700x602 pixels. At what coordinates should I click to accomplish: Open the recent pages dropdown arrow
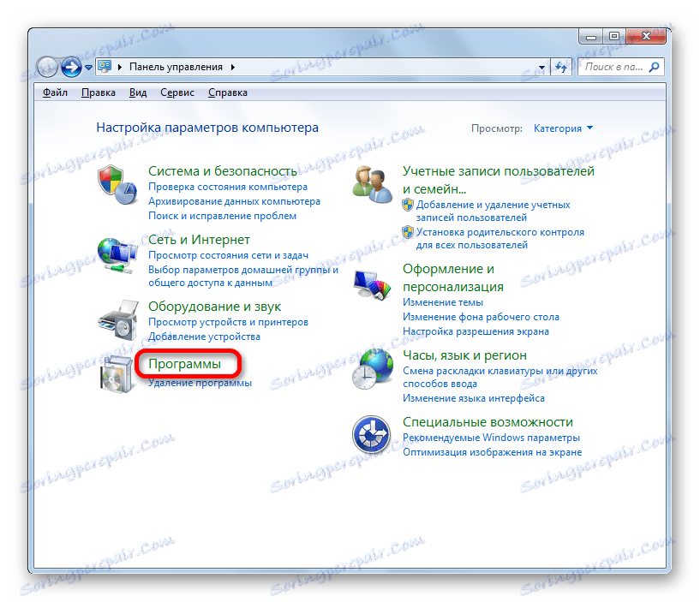tap(88, 68)
